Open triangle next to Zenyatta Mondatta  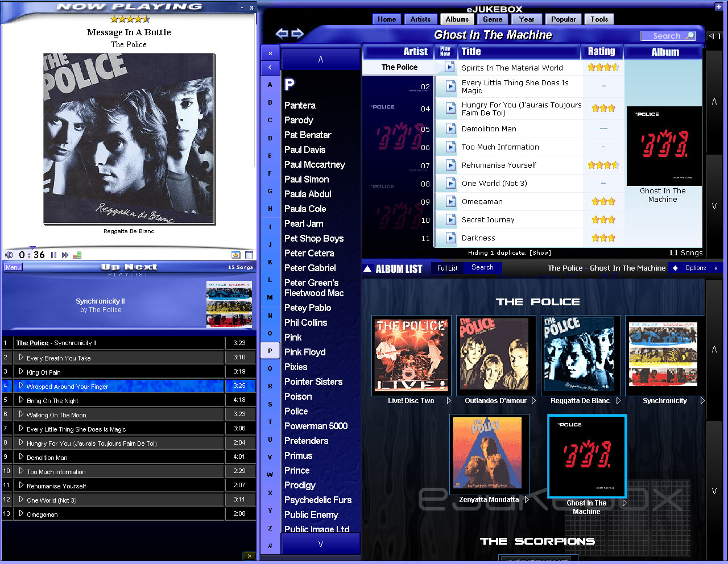[x=527, y=500]
